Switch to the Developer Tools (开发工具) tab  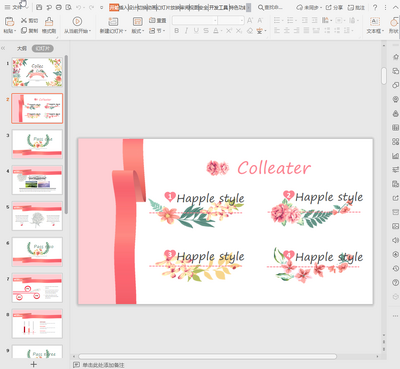(219, 7)
